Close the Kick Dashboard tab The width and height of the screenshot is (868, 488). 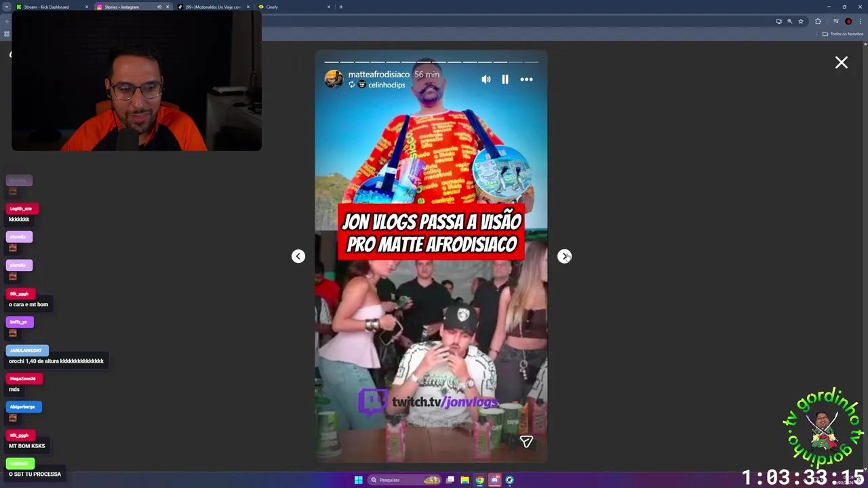coord(87,7)
